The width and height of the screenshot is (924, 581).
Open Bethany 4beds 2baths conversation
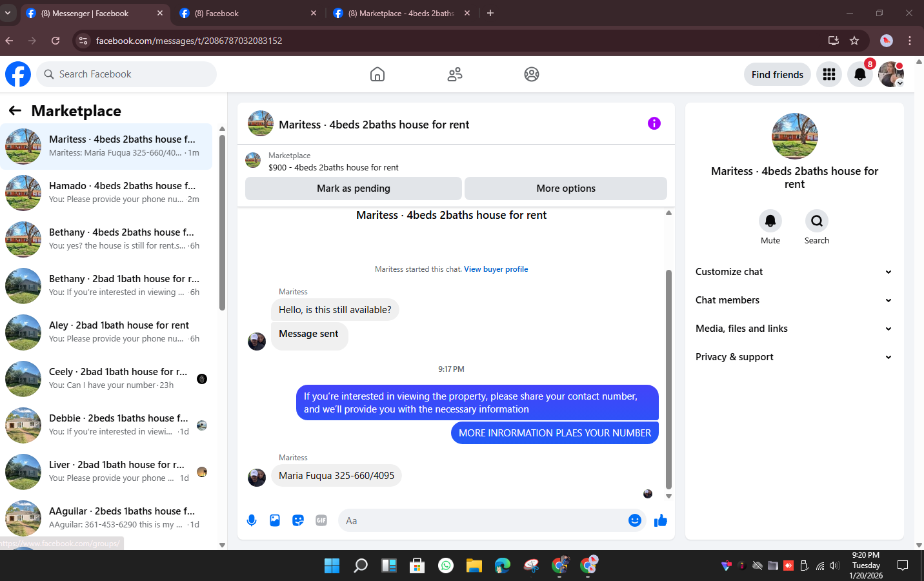(106, 239)
